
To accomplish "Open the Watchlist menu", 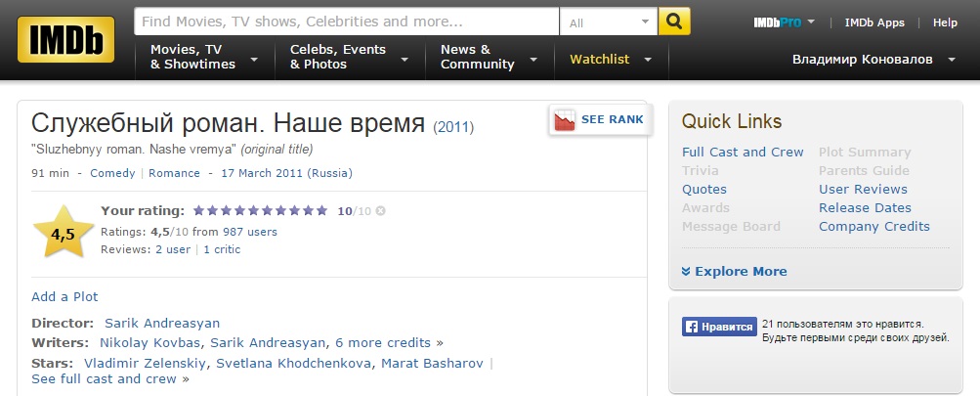I will point(612,60).
